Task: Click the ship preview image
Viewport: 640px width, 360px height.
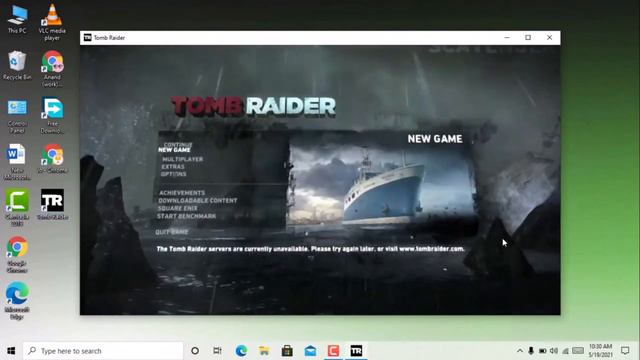Action: click(382, 186)
